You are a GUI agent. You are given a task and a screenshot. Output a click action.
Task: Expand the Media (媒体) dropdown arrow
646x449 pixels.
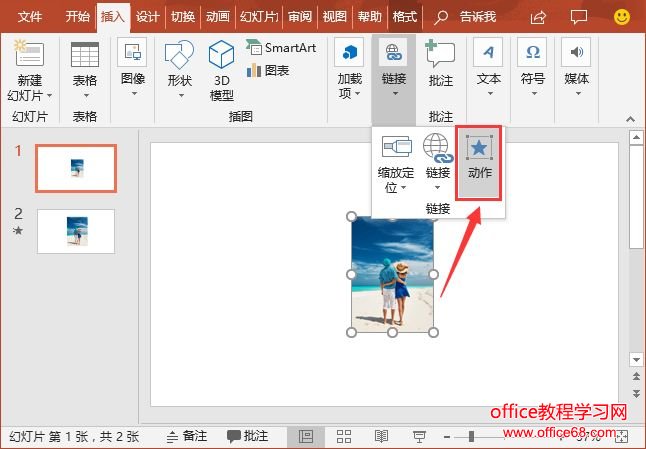578,94
